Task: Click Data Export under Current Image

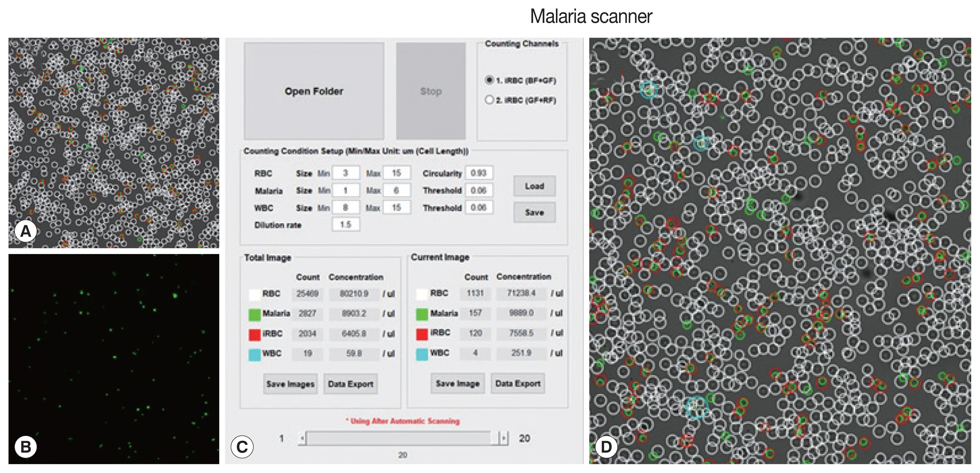Action: click(x=518, y=384)
